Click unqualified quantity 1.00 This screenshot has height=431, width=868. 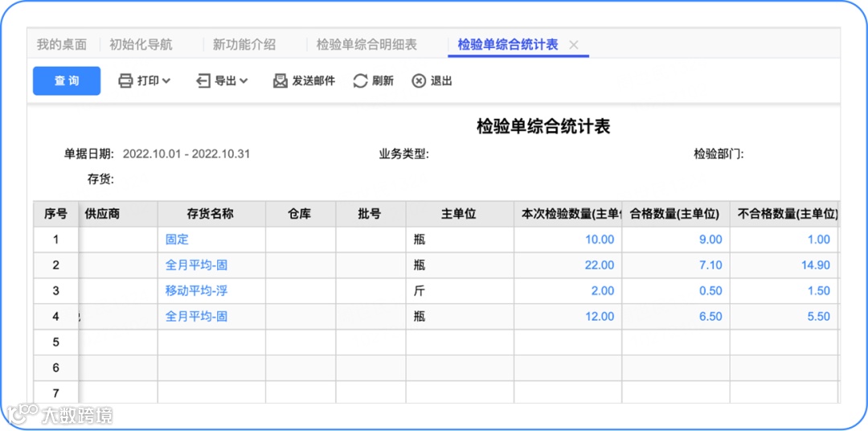[818, 240]
